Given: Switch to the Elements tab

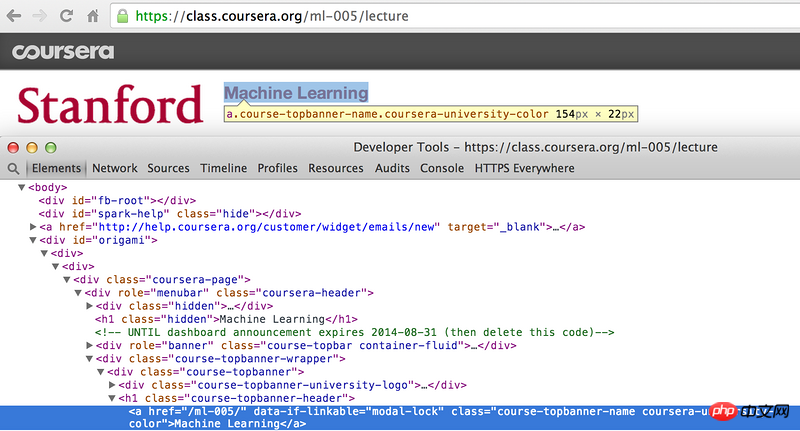Looking at the screenshot, I should tap(56, 168).
